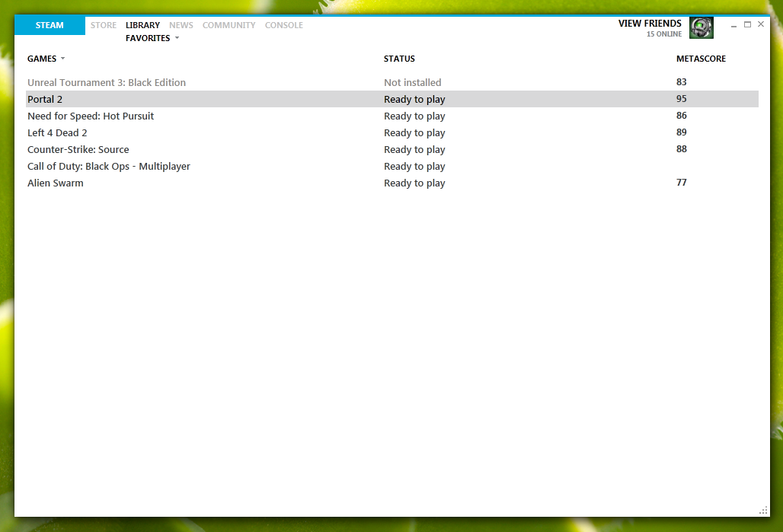Click VIEW FRIENDS link
This screenshot has width=783, height=532.
[650, 24]
